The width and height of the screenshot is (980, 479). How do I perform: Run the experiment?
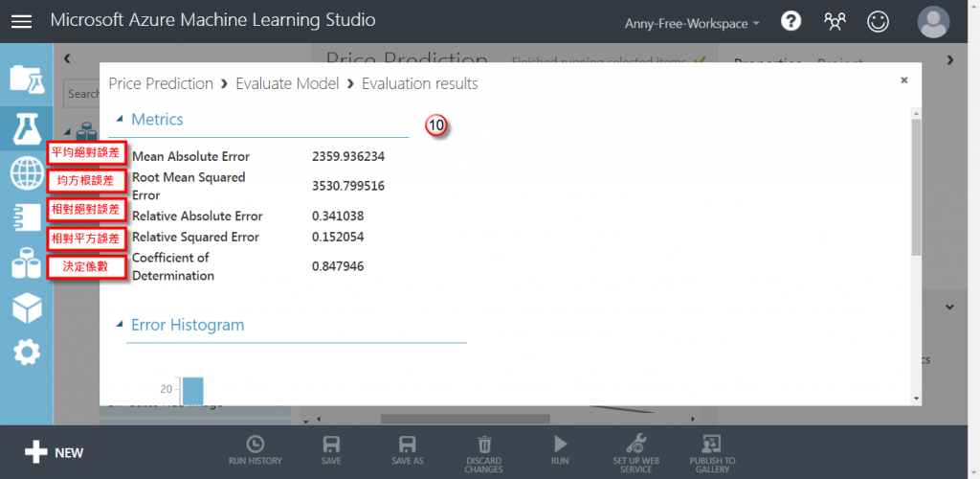(x=560, y=451)
